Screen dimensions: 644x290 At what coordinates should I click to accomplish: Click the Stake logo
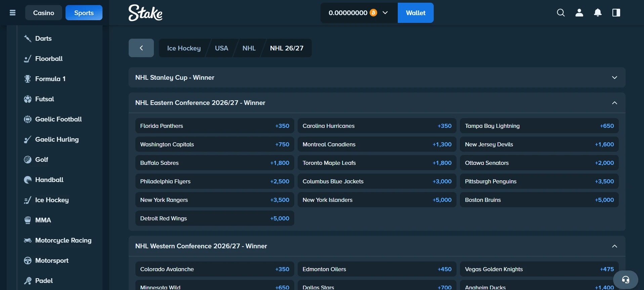[145, 13]
